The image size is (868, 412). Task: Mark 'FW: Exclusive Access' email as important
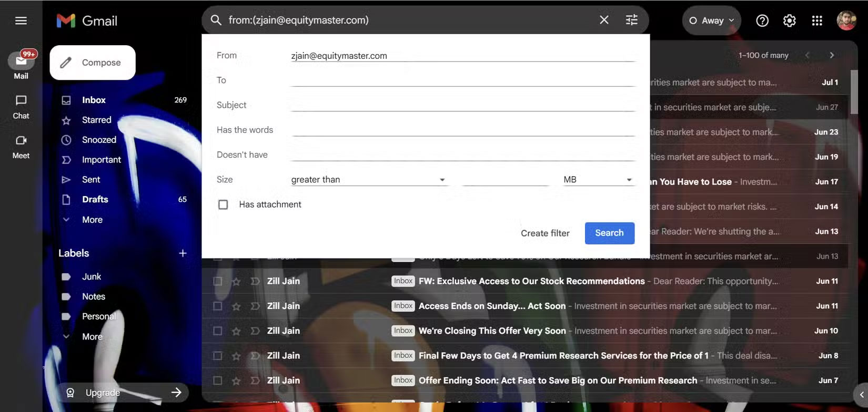click(255, 282)
